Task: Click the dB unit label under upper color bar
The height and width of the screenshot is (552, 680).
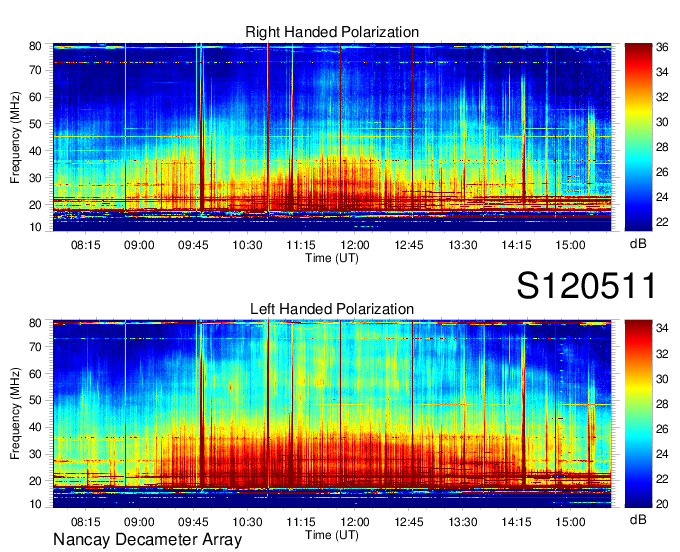Action: 638,244
